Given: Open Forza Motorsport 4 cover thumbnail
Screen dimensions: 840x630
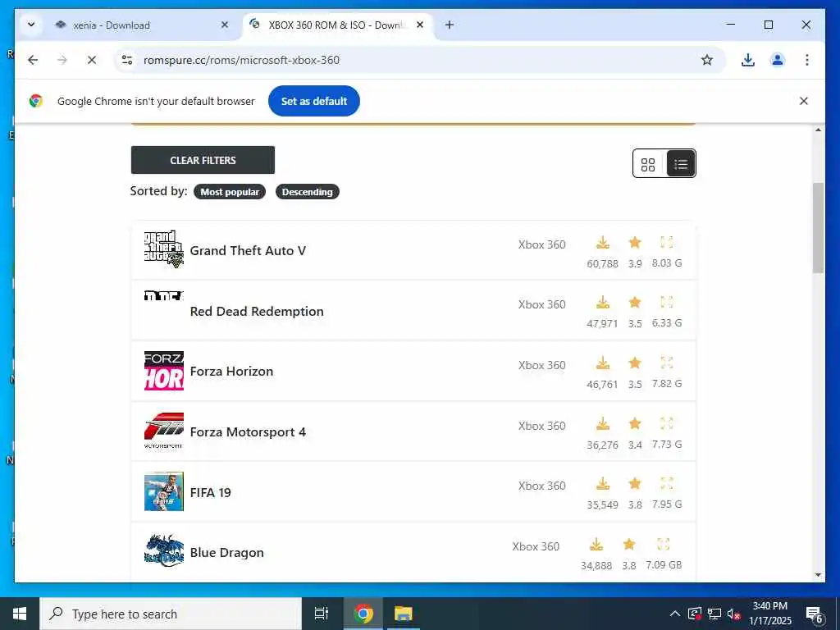Looking at the screenshot, I should coord(164,431).
